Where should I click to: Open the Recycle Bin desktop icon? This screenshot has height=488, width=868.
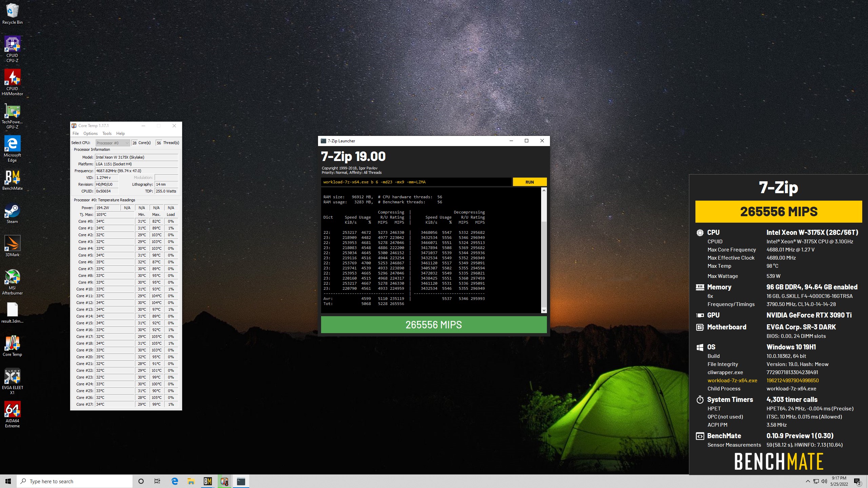12,14
